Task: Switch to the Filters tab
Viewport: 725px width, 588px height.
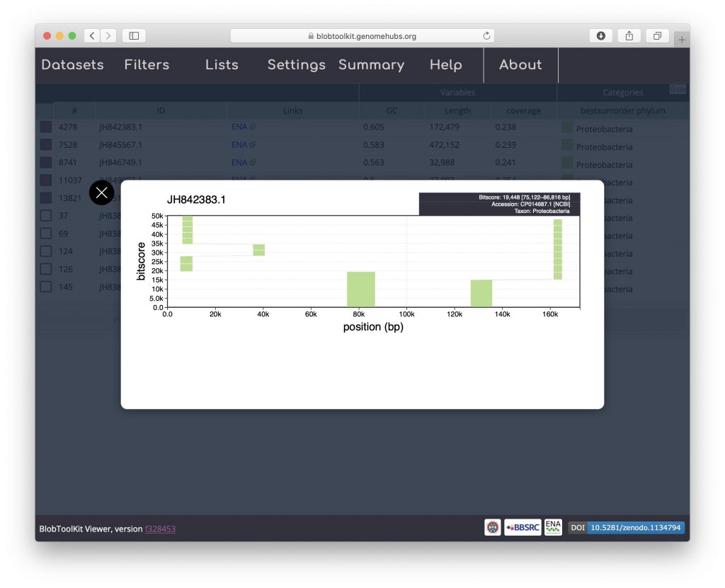Action: (x=147, y=65)
